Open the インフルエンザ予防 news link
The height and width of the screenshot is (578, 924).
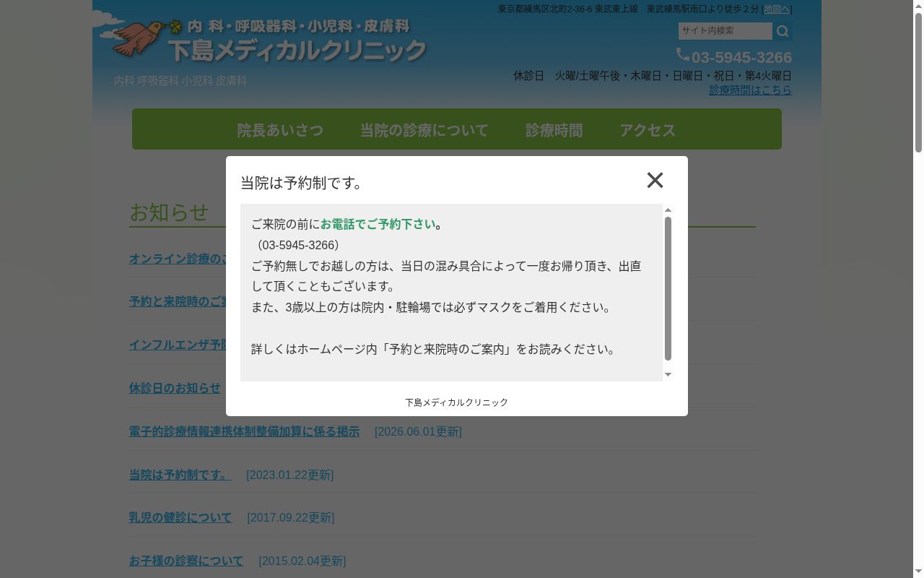pyautogui.click(x=178, y=345)
